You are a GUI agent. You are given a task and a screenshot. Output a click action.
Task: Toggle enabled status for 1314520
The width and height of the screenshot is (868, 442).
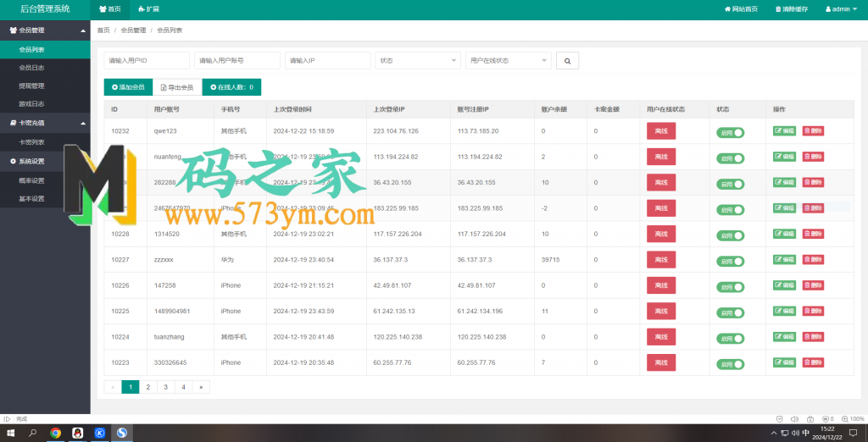click(730, 235)
